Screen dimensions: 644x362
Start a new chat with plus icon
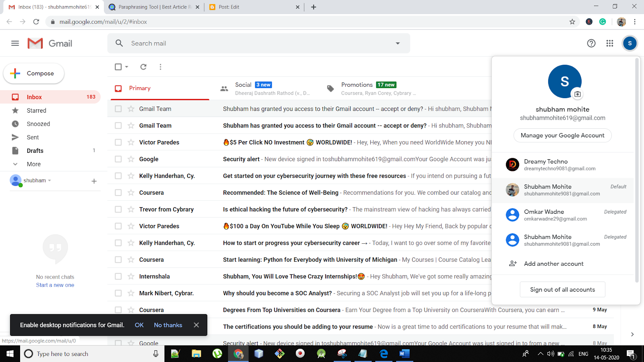[x=94, y=181]
